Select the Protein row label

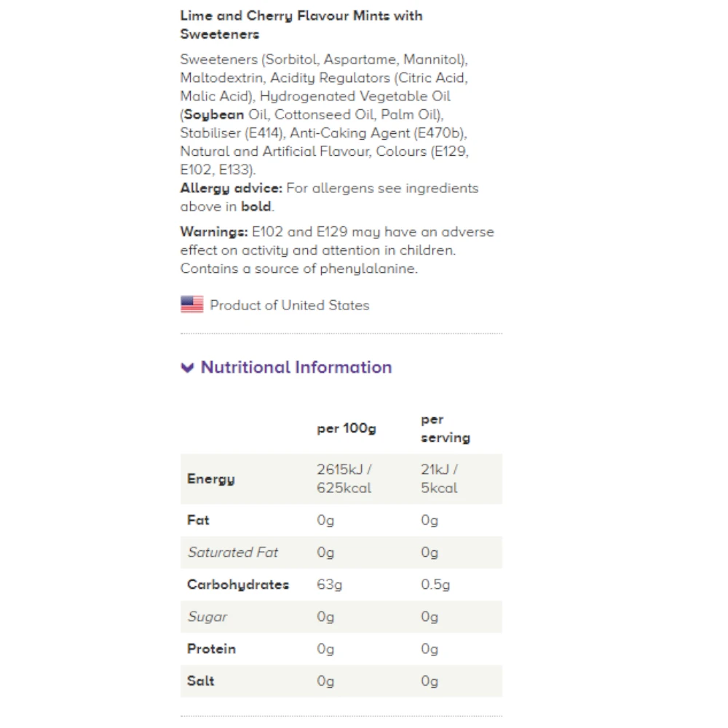click(x=211, y=648)
